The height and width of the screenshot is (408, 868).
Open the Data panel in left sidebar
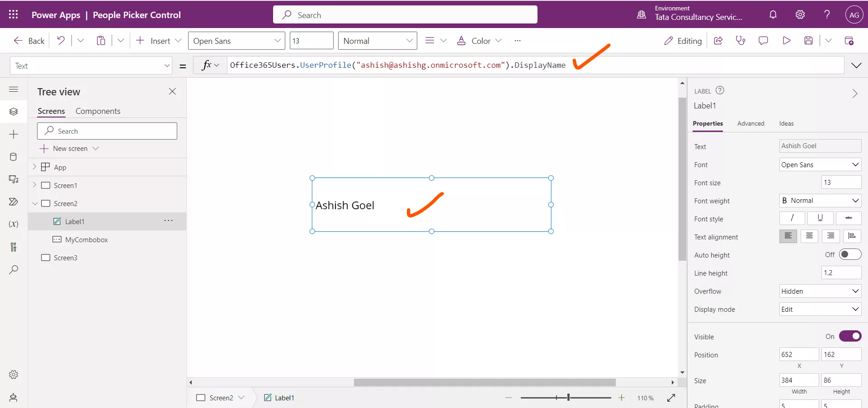14,157
